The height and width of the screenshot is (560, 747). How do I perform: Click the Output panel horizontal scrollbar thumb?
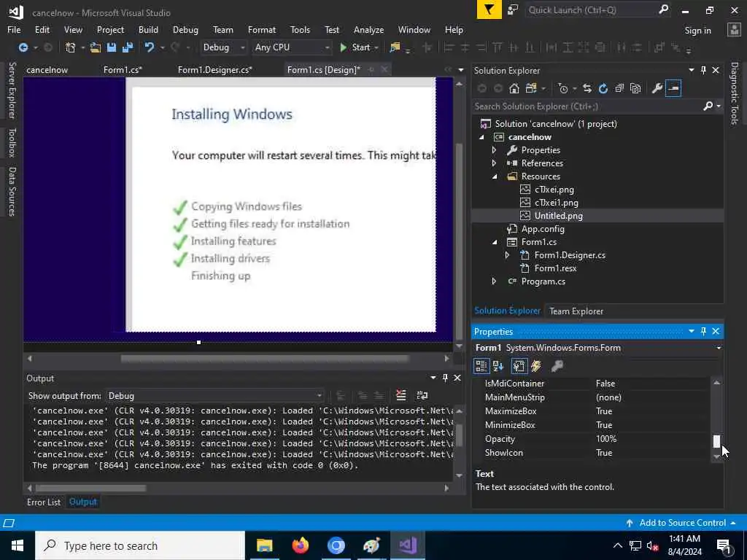[90, 488]
